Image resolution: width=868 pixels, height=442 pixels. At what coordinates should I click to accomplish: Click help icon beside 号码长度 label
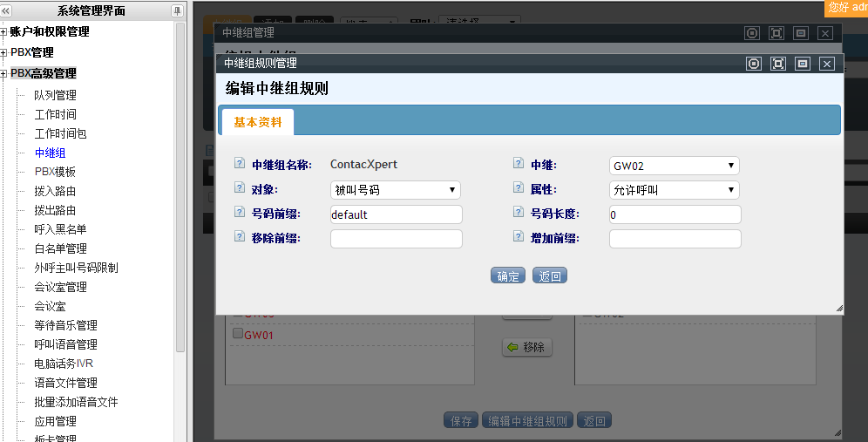519,213
